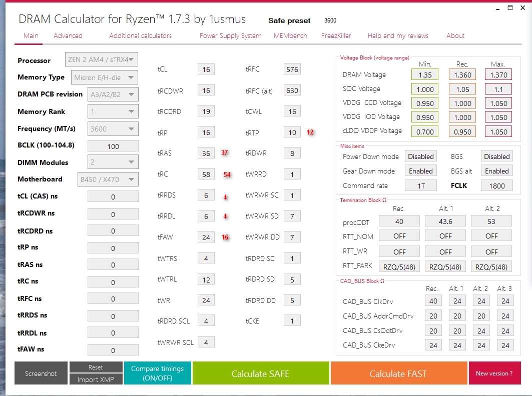Click the tWTRL value 12
This screenshot has height=396, width=532.
coord(206,279)
